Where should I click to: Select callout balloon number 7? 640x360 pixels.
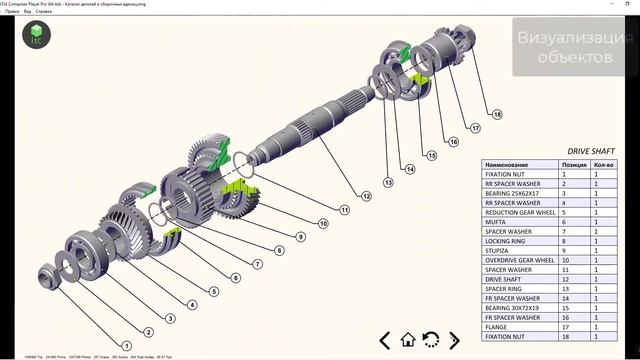point(258,264)
